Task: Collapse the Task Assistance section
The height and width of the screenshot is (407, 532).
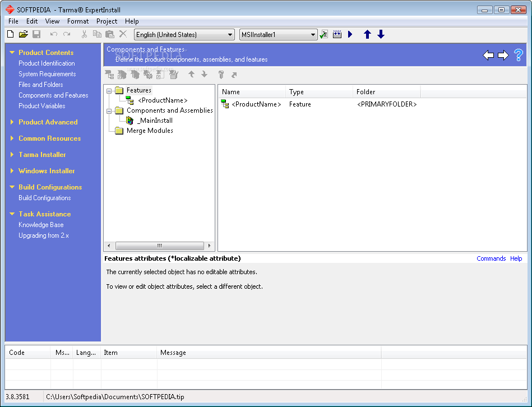Action: (x=12, y=214)
